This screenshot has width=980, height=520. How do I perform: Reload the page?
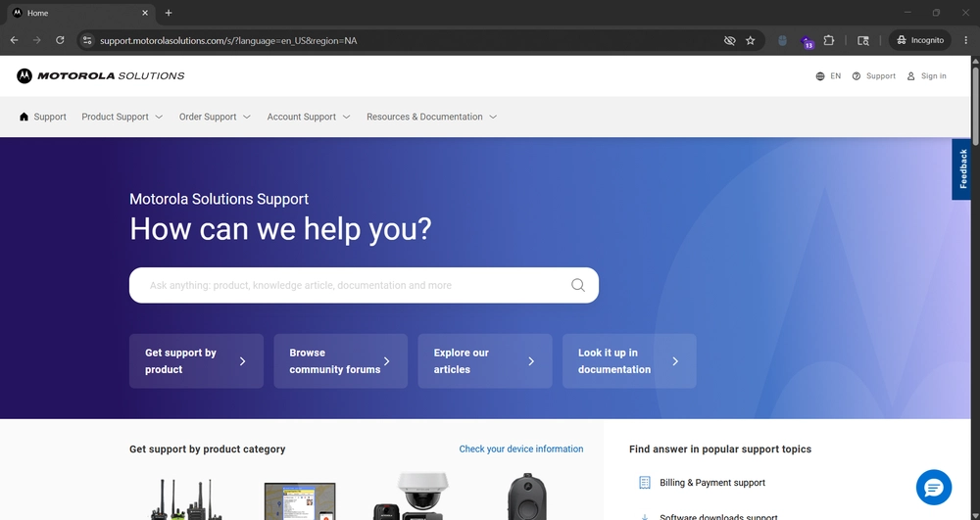pos(60,40)
